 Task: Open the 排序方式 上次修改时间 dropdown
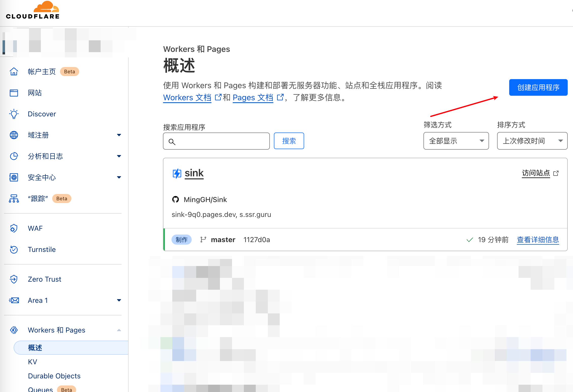pos(532,141)
